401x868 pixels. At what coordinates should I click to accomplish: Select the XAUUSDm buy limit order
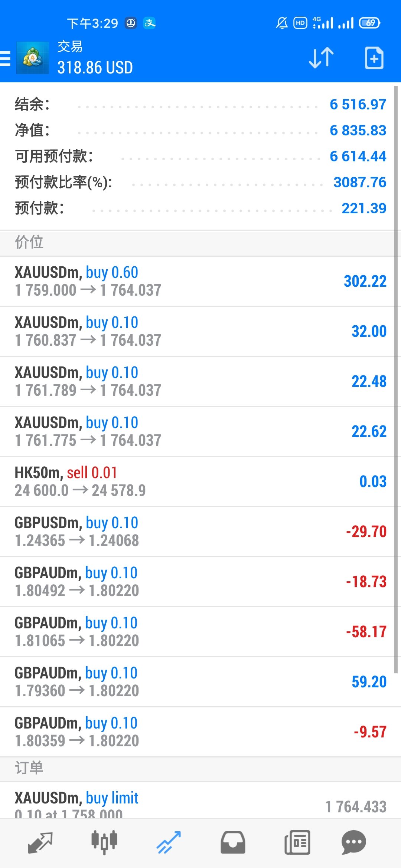[x=200, y=801]
